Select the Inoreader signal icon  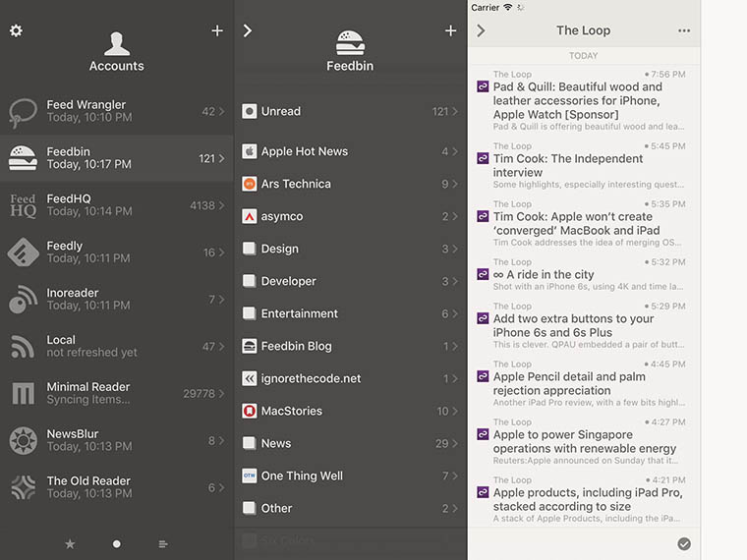[x=23, y=299]
